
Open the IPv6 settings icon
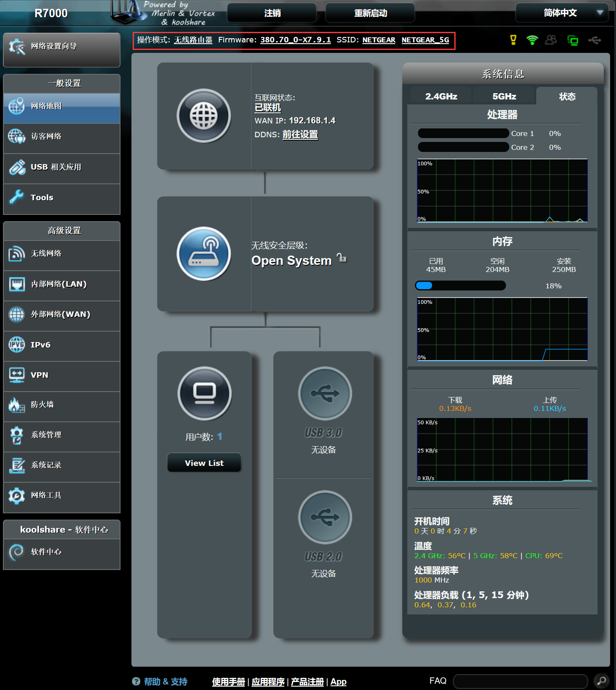17,345
